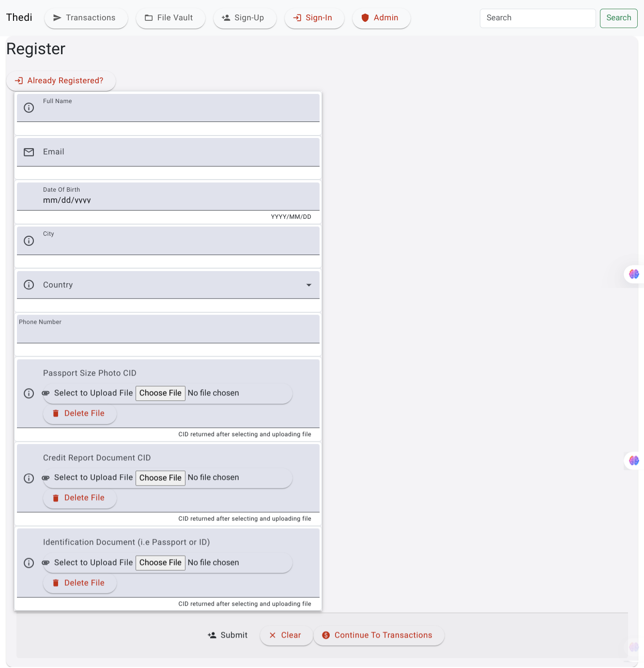Choose File for Passport Size Photo CID
Image resolution: width=644 pixels, height=668 pixels.
pyautogui.click(x=160, y=393)
